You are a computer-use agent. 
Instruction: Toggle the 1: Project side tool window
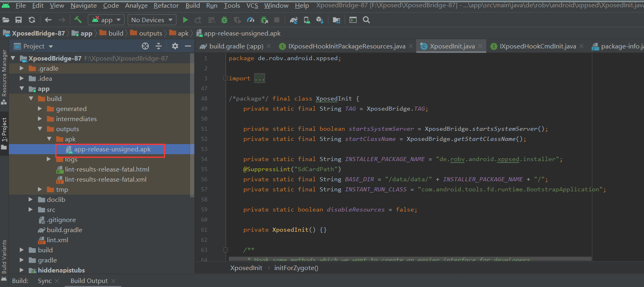(4, 133)
